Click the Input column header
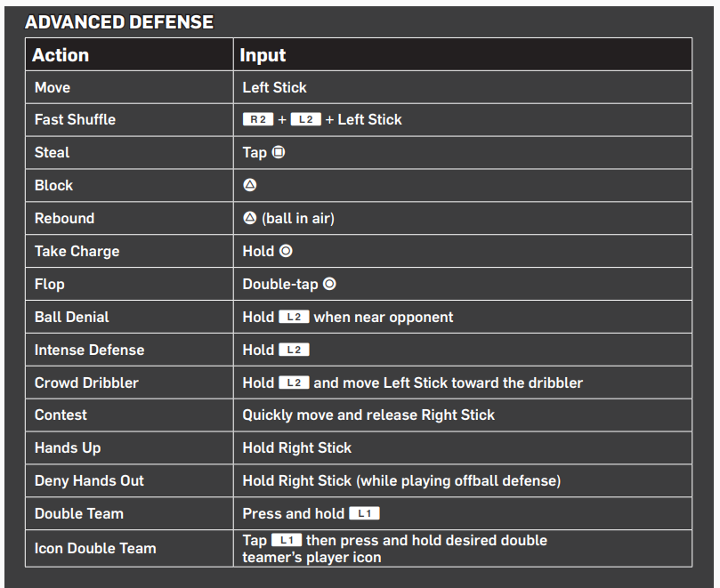The height and width of the screenshot is (588, 720). click(x=263, y=55)
